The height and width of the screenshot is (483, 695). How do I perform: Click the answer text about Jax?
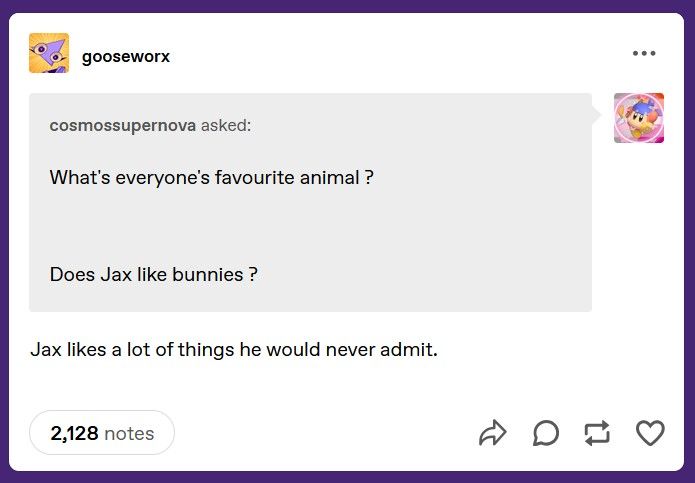pyautogui.click(x=234, y=349)
